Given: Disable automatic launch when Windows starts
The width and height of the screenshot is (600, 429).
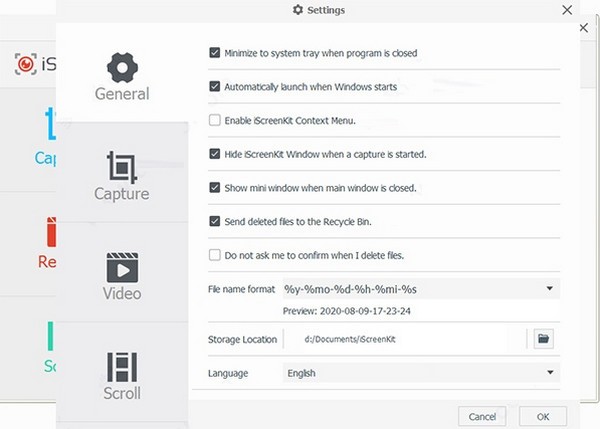Looking at the screenshot, I should click(x=215, y=87).
